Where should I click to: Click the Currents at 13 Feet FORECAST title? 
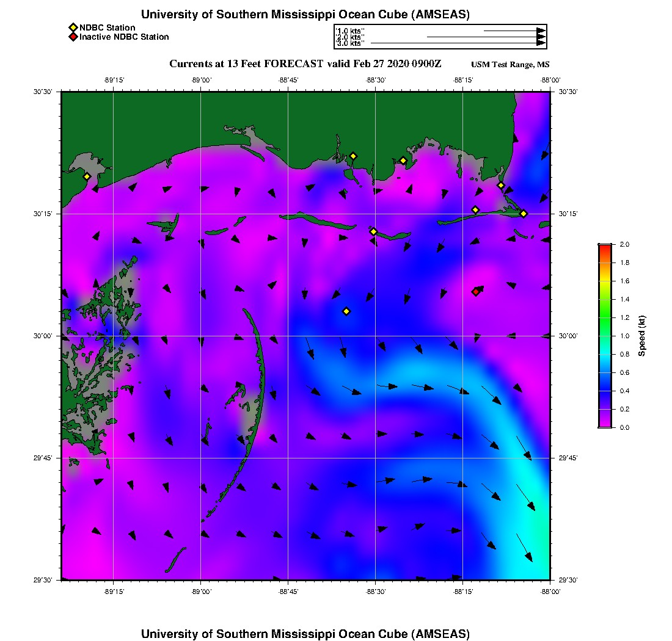click(305, 64)
